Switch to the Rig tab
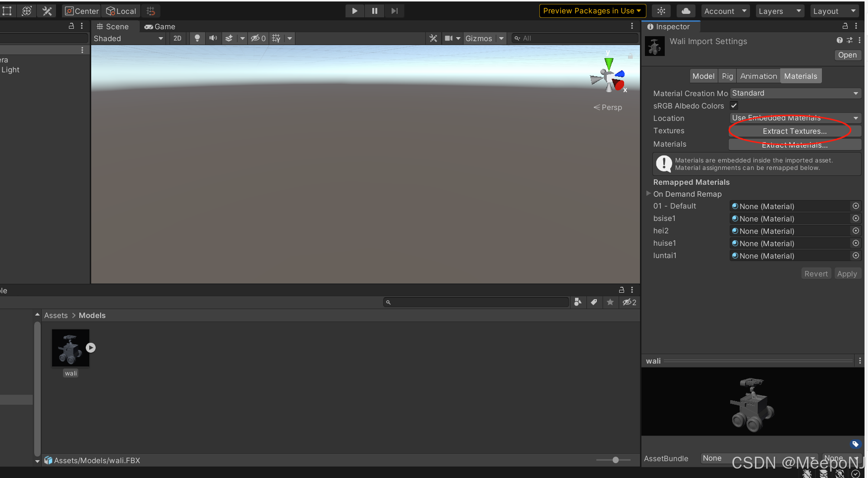868x478 pixels. (x=727, y=76)
